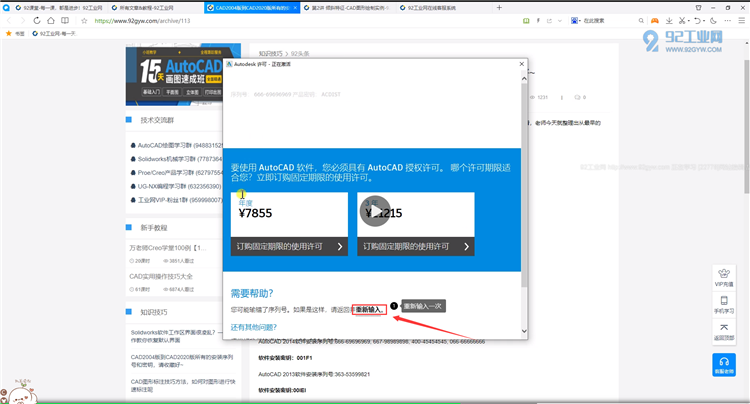
Task: Click the 重新输入 link
Action: (369, 309)
